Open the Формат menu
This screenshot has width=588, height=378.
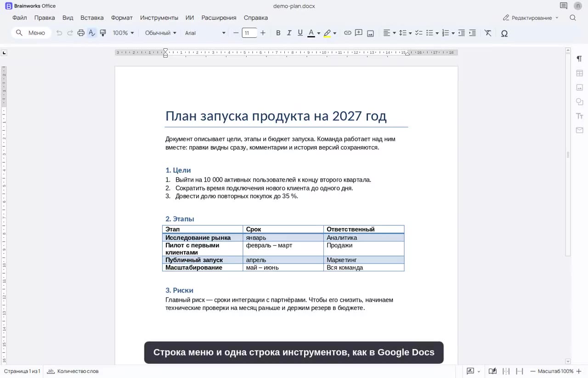(122, 17)
